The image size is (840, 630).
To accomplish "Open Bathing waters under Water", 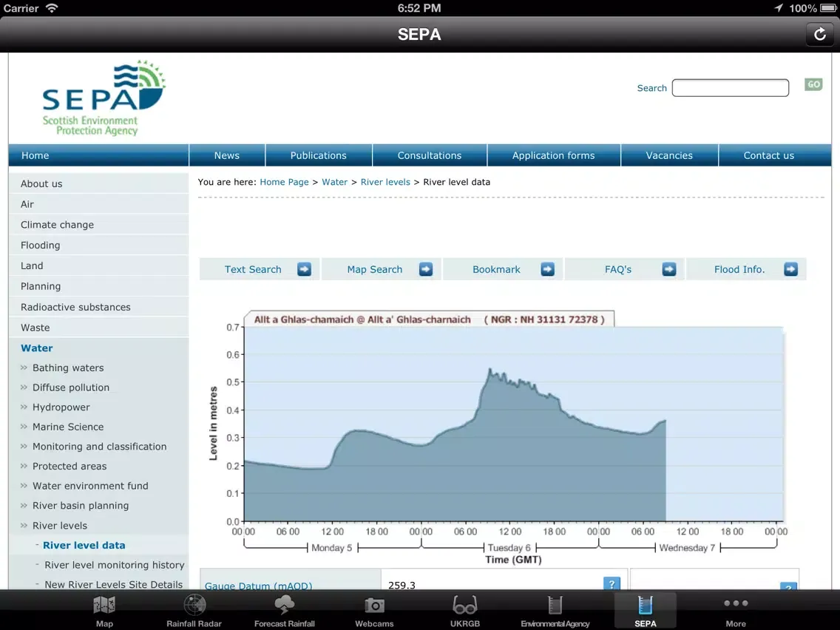I will [68, 368].
